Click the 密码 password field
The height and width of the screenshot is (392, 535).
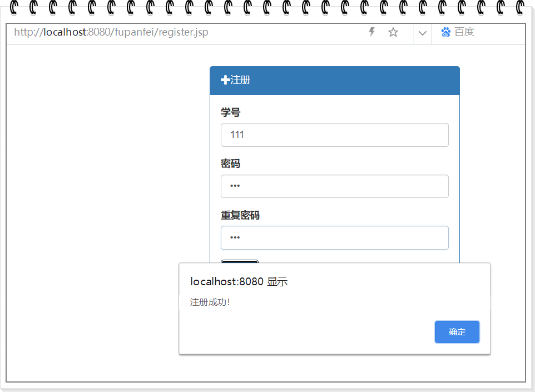(334, 186)
